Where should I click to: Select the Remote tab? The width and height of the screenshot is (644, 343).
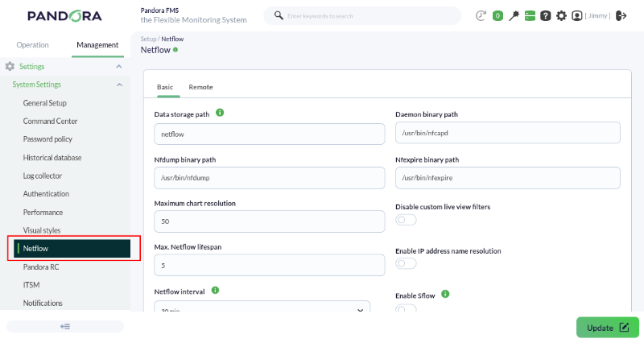pyautogui.click(x=200, y=87)
